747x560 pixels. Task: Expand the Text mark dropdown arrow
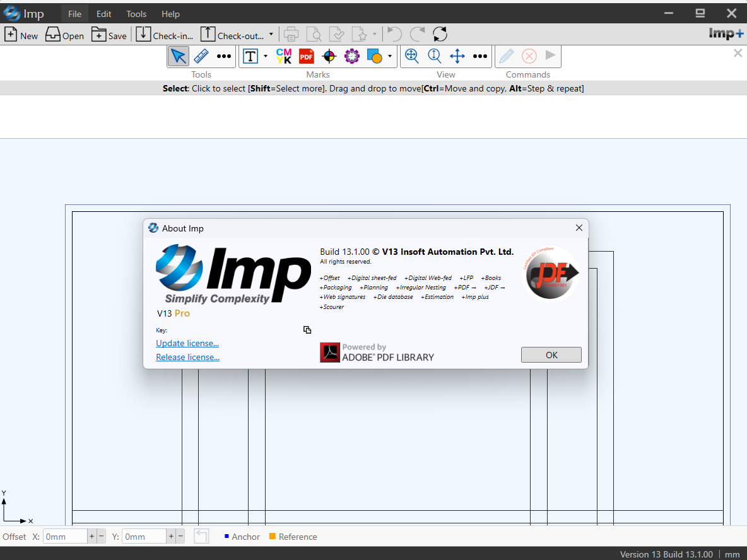266,56
